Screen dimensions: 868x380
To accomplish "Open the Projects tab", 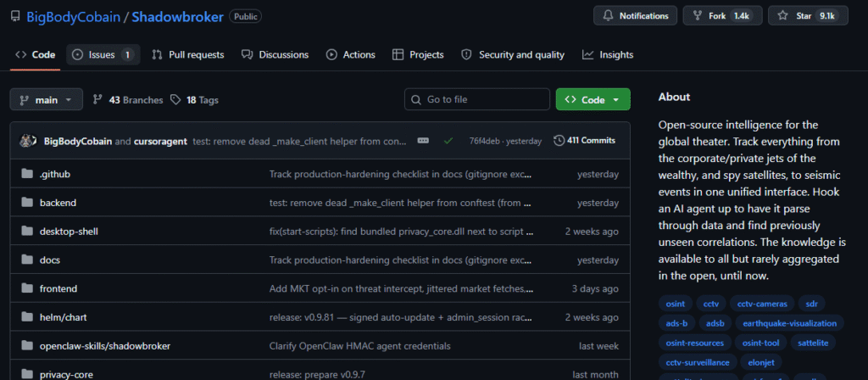I will click(418, 55).
